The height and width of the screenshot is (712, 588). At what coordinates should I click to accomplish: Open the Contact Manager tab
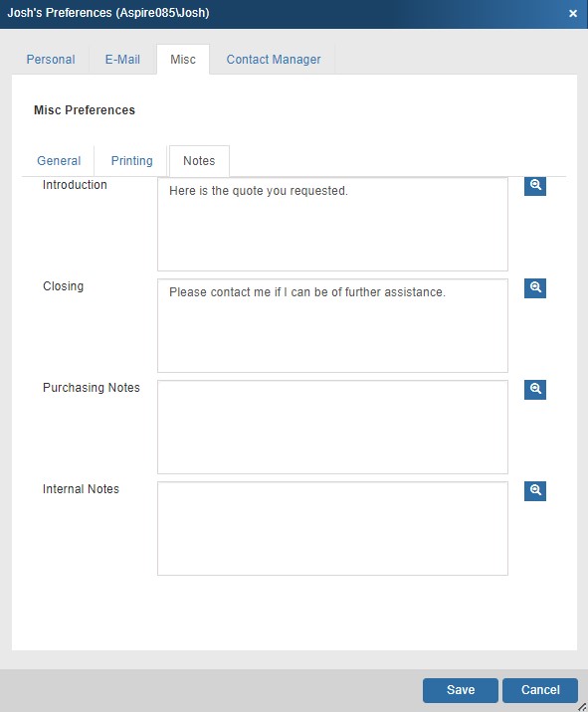pos(274,60)
